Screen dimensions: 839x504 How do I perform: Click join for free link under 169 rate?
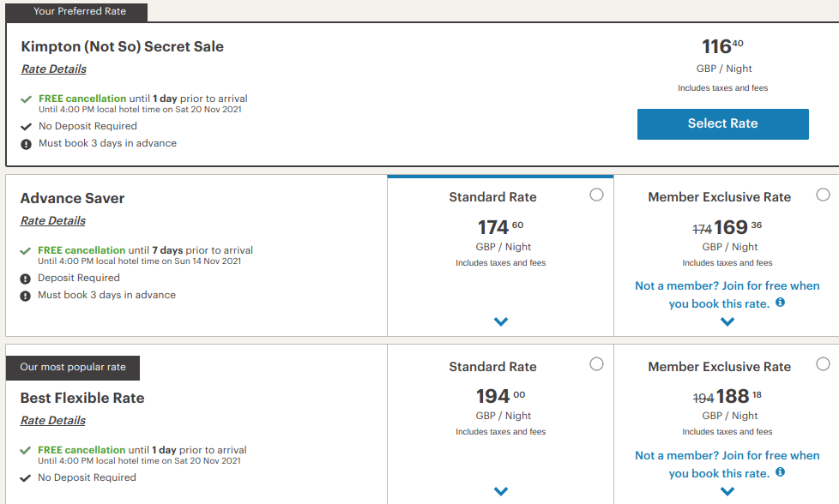[727, 295]
